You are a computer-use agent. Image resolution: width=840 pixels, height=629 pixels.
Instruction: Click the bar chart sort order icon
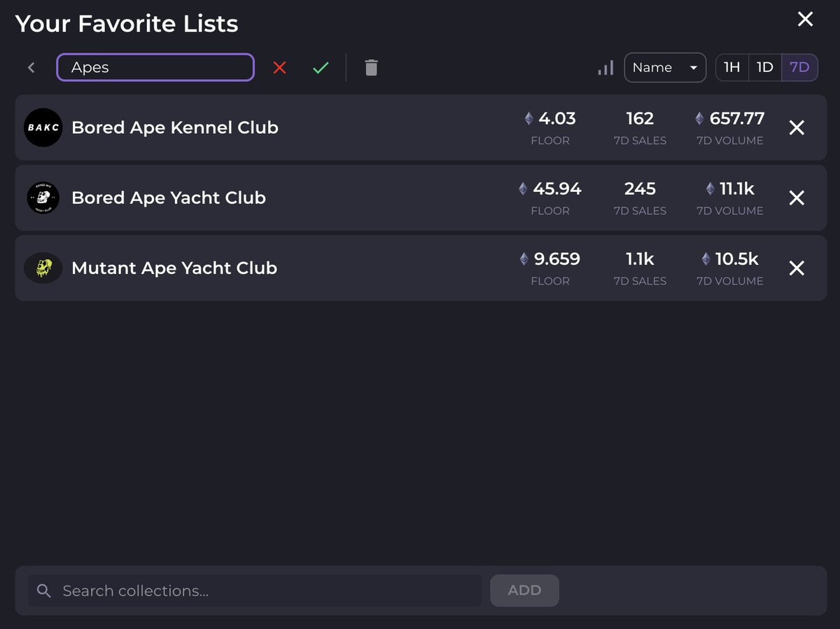pyautogui.click(x=605, y=67)
